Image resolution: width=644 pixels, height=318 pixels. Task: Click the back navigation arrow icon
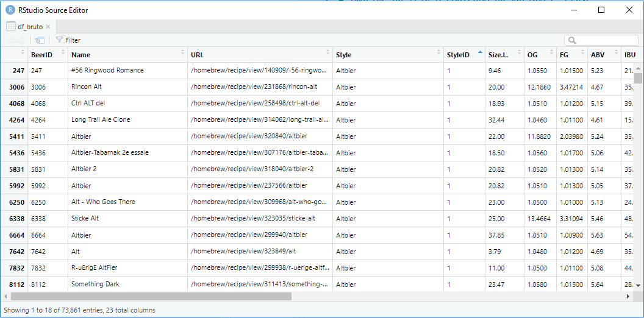click(11, 40)
